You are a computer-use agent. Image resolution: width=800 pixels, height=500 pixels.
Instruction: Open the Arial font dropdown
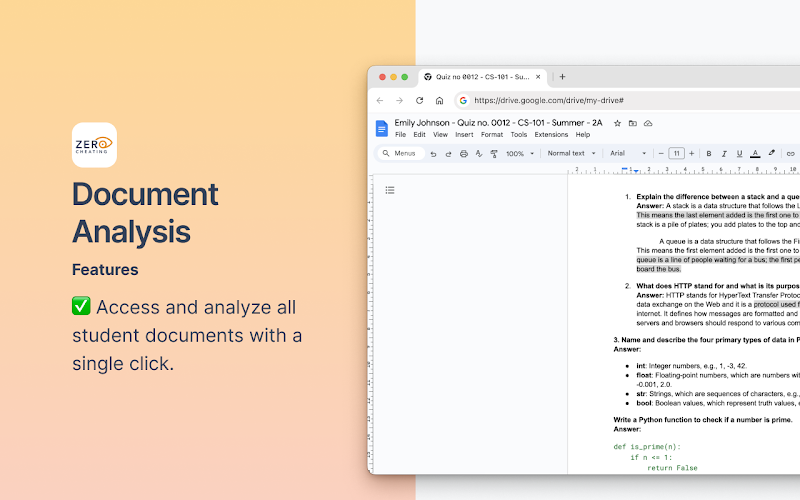click(628, 154)
